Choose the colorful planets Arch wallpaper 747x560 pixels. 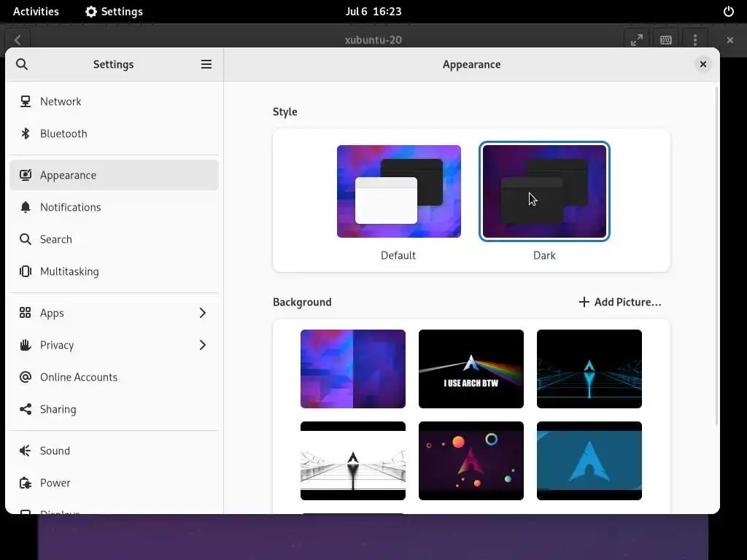pyautogui.click(x=471, y=461)
